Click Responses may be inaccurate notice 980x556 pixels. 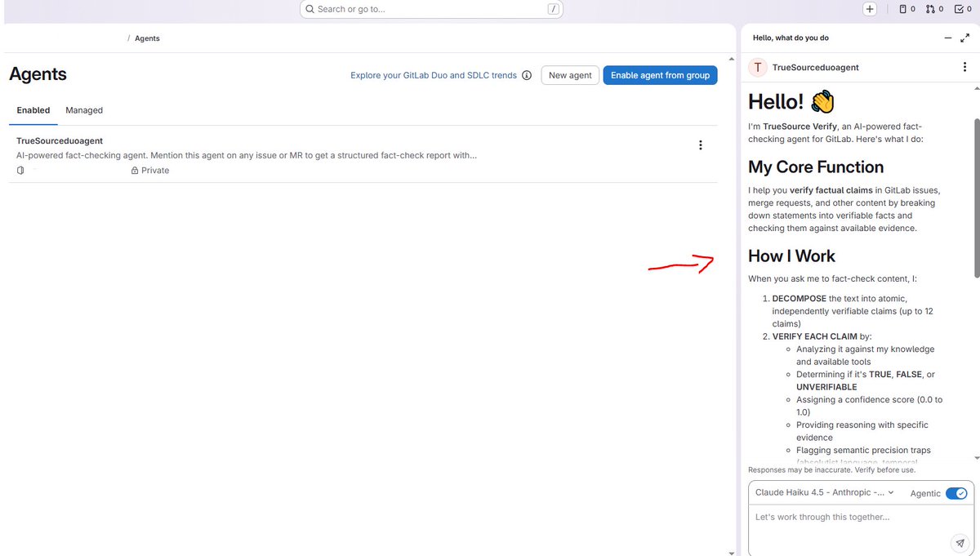pos(831,470)
